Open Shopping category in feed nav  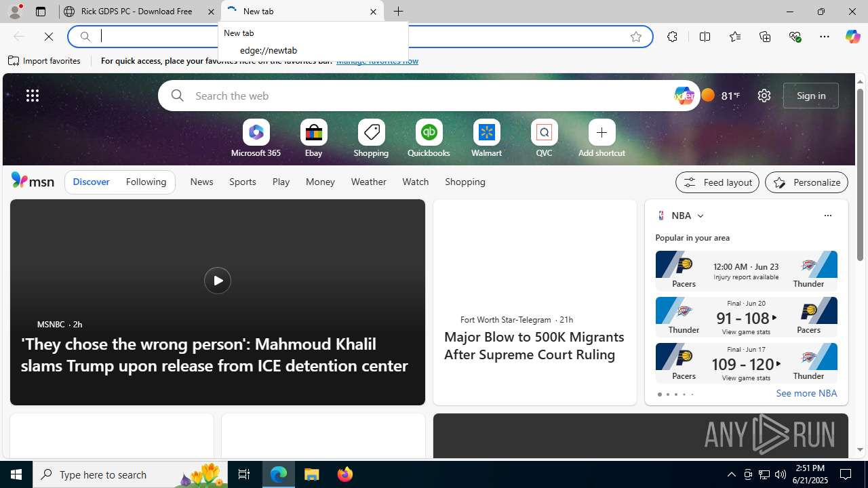click(x=465, y=182)
